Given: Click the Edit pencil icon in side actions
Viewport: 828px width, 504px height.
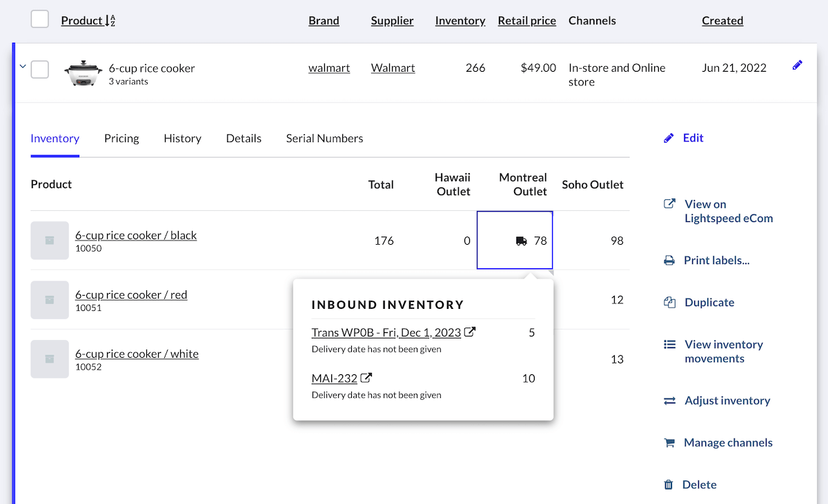Looking at the screenshot, I should click(x=669, y=138).
